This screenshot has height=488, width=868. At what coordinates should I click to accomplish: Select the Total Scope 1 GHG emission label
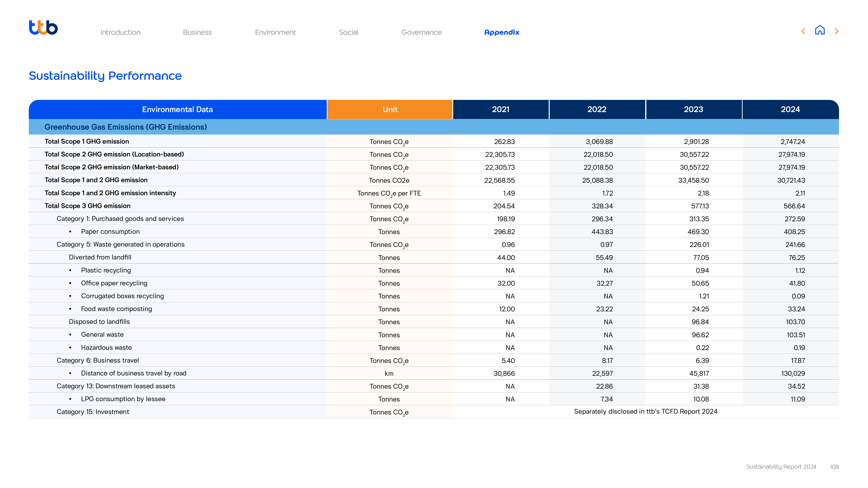[x=87, y=142]
